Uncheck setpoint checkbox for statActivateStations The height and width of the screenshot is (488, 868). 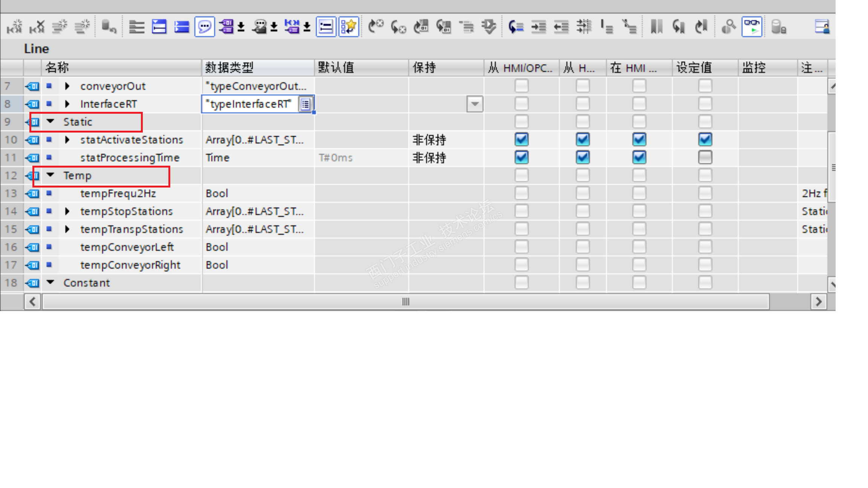tap(705, 140)
